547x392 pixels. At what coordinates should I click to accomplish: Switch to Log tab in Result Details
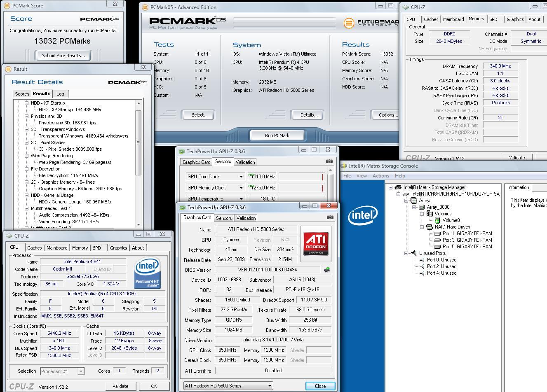click(x=60, y=94)
